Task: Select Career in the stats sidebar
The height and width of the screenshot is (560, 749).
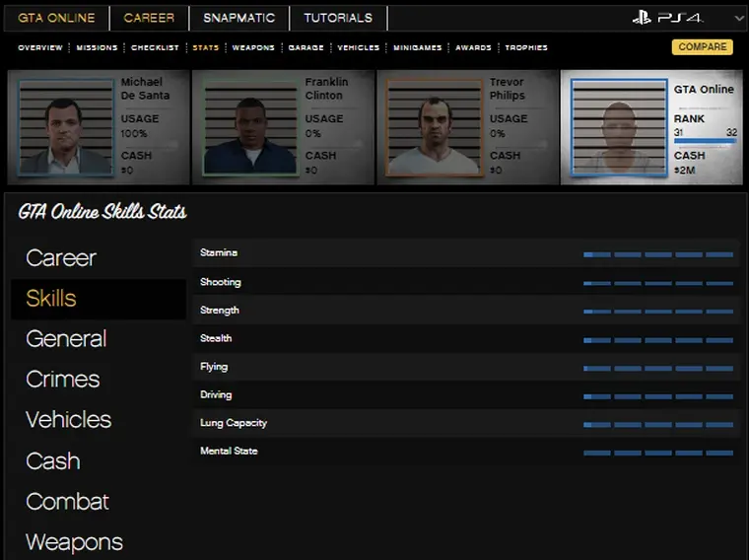Action: click(x=61, y=258)
